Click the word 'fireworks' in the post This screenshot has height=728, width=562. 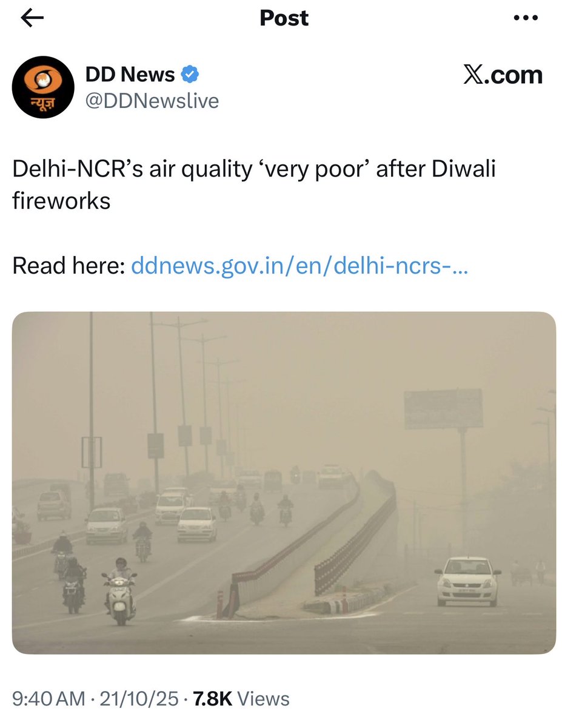click(61, 201)
